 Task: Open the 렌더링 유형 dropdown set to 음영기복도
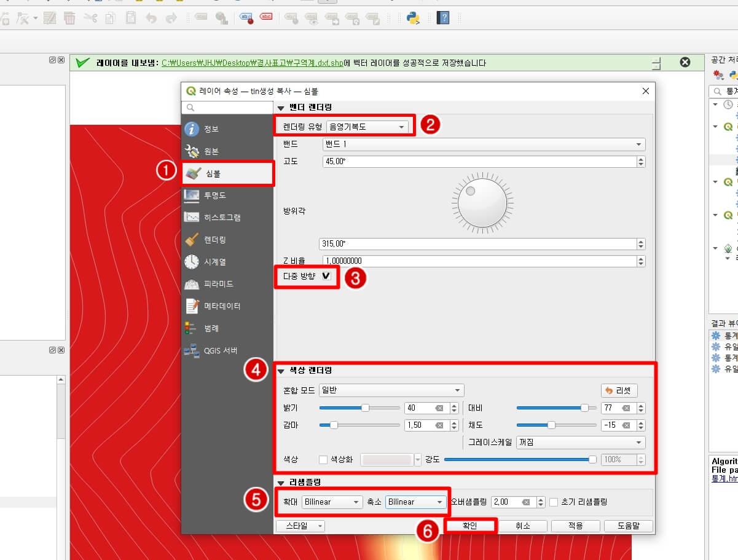click(367, 127)
